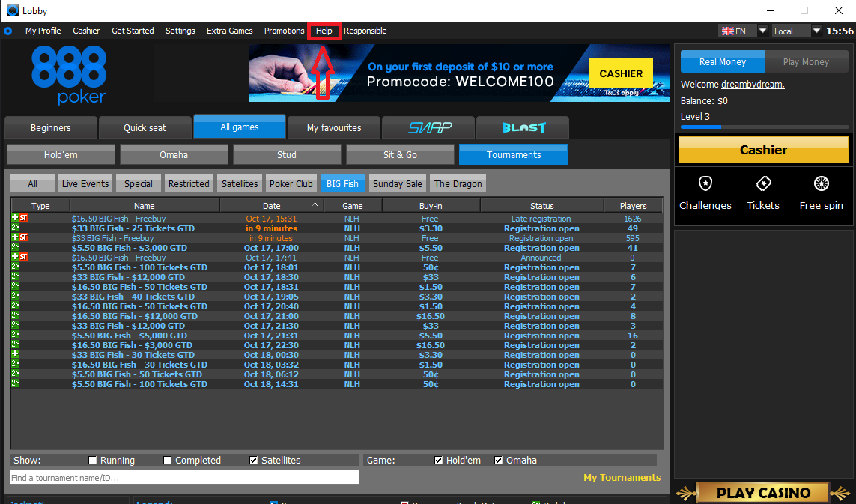This screenshot has width=856, height=504.
Task: Enable the Running filter checkbox
Action: [x=92, y=461]
